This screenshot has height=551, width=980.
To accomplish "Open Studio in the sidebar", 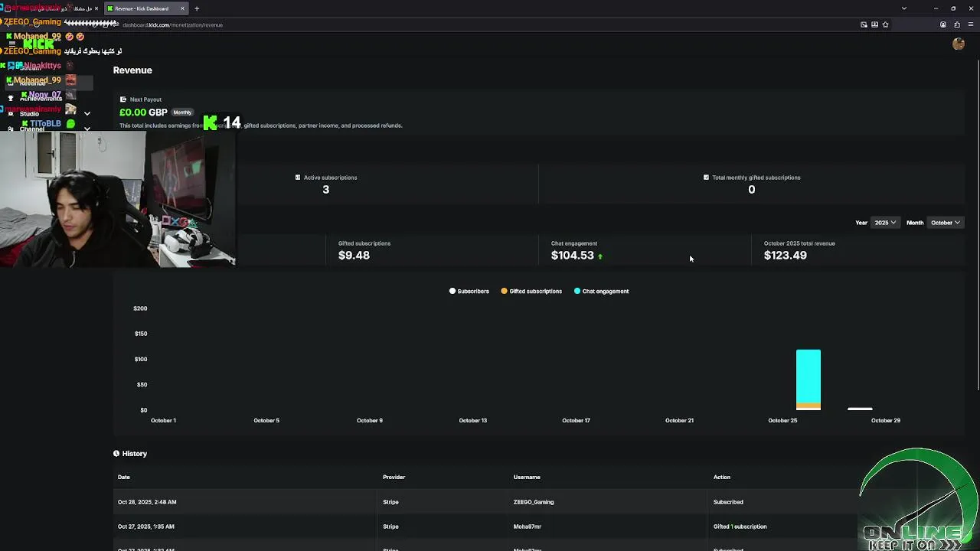I will pos(29,113).
